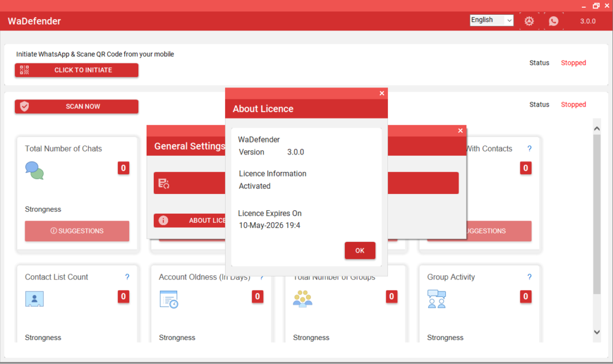Start scanning with SCAN NOW button

[x=77, y=107]
